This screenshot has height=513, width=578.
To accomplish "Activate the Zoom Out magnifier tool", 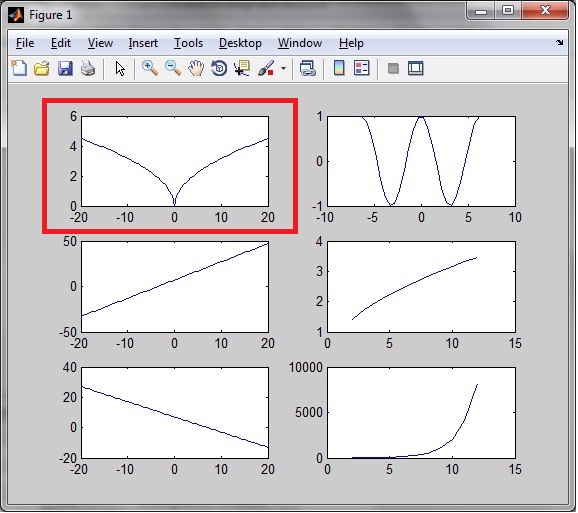I will click(x=173, y=68).
